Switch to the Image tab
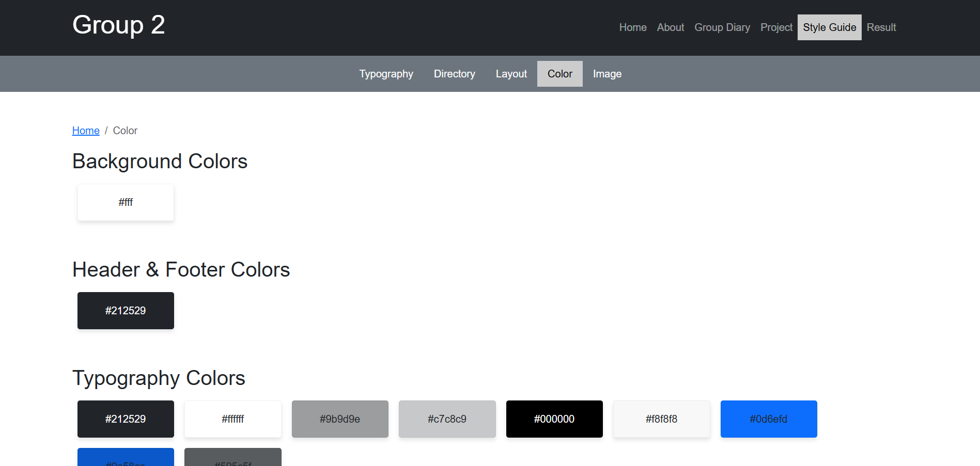The height and width of the screenshot is (466, 980). click(607, 74)
